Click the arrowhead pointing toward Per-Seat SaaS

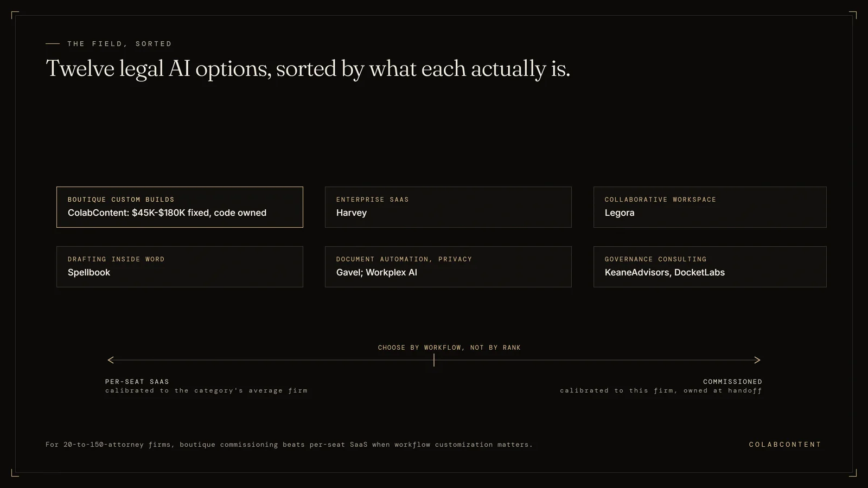pyautogui.click(x=111, y=360)
